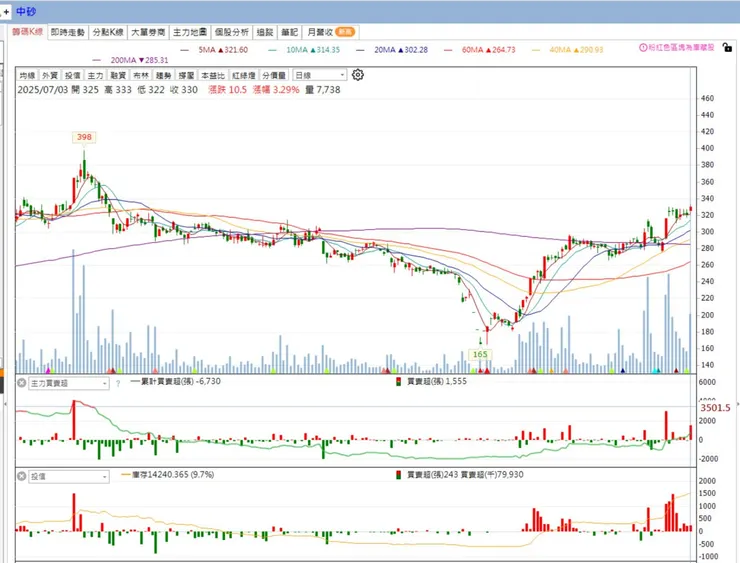Screen dimensions: 740x563
Task: Switch to the 籌碼K線 tab
Action: [27, 32]
